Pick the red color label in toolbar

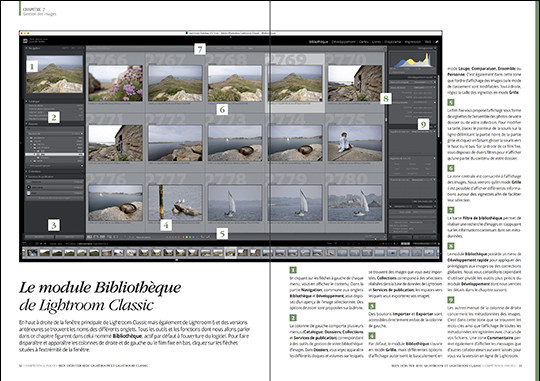point(184,237)
